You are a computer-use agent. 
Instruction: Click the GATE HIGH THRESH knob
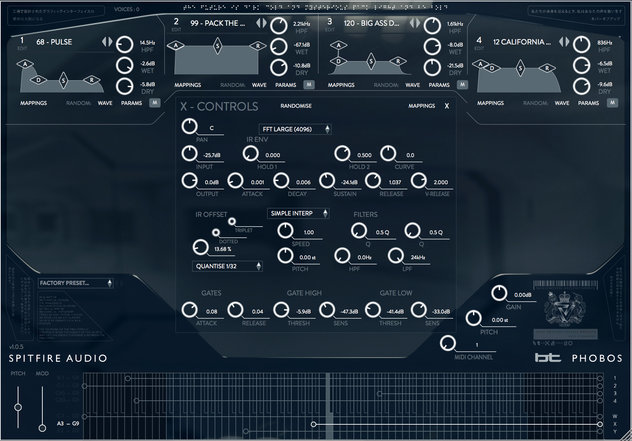pos(281,310)
